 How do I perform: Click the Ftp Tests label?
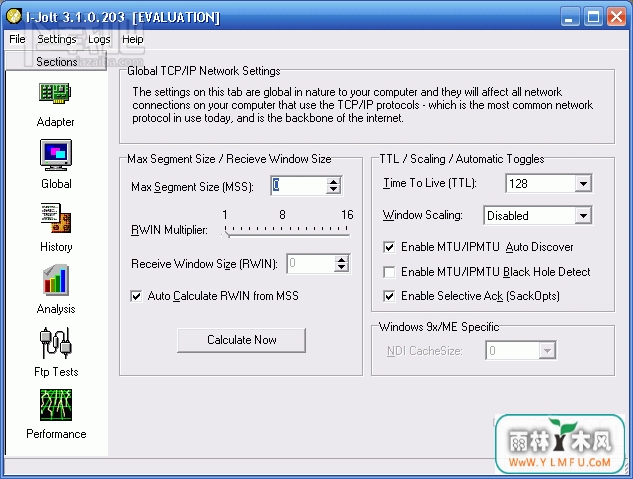click(x=56, y=372)
